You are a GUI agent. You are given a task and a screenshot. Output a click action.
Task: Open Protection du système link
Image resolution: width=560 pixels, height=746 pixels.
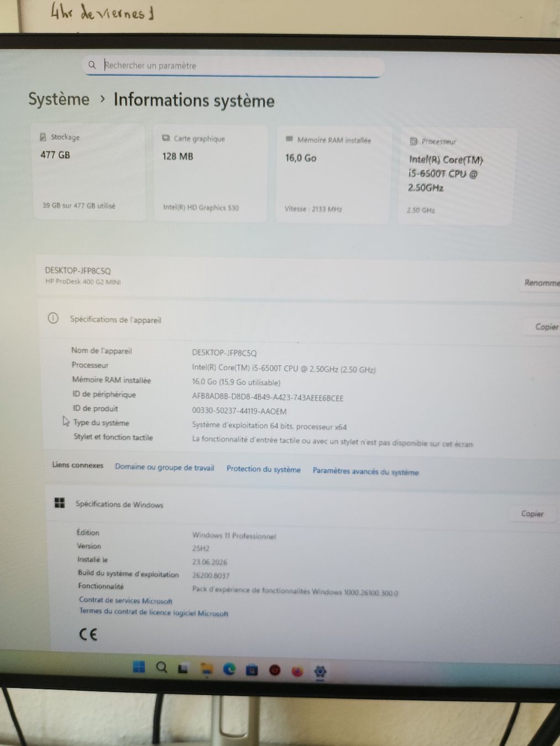click(x=264, y=469)
